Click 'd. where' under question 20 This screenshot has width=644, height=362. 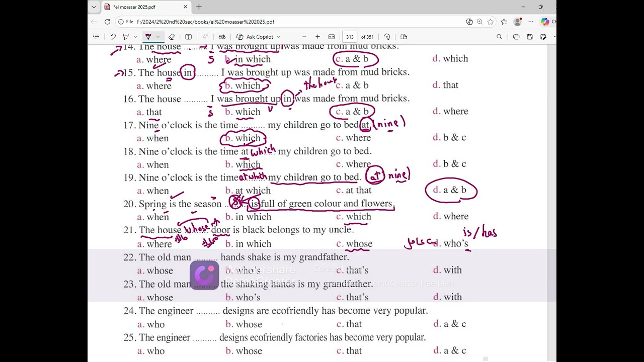pos(450,216)
